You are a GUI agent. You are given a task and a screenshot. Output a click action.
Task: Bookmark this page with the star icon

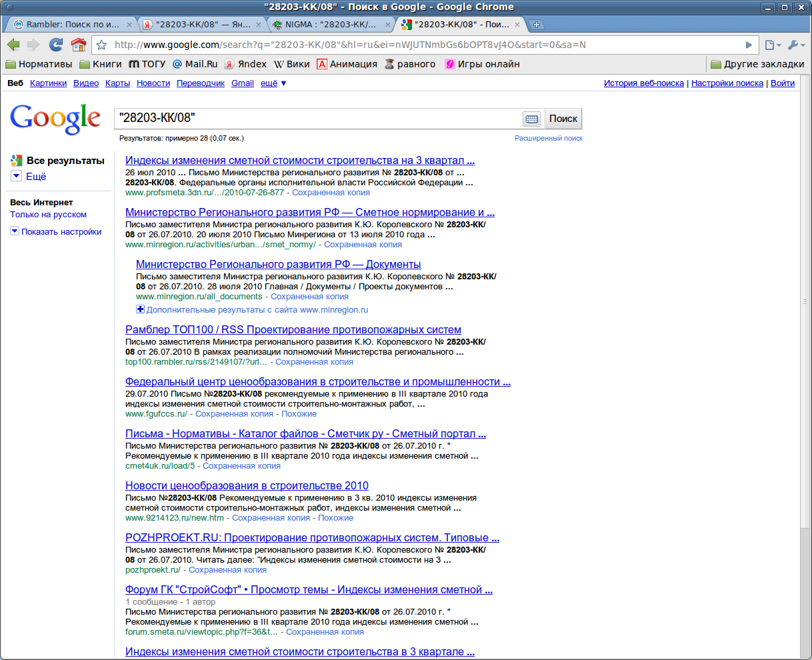(101, 45)
